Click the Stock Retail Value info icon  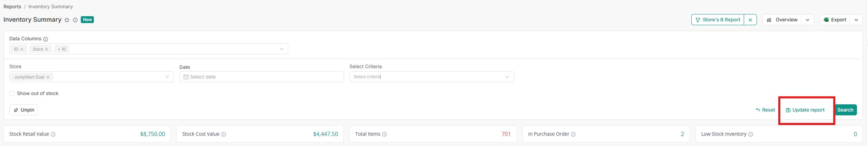pos(53,134)
